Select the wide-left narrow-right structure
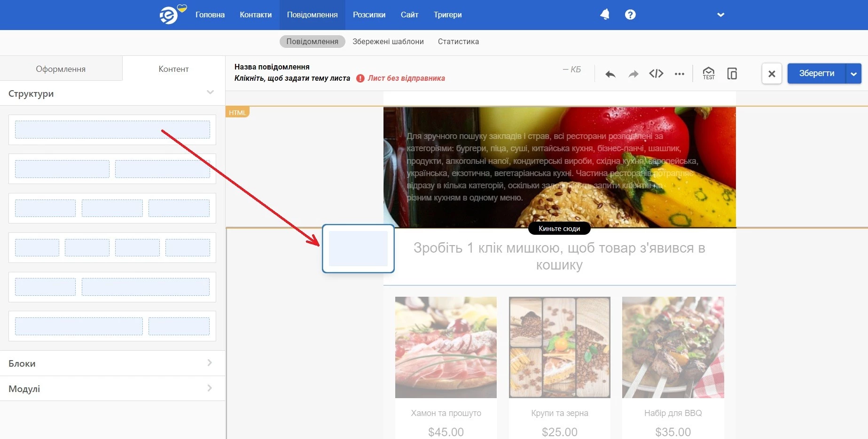 point(112,326)
